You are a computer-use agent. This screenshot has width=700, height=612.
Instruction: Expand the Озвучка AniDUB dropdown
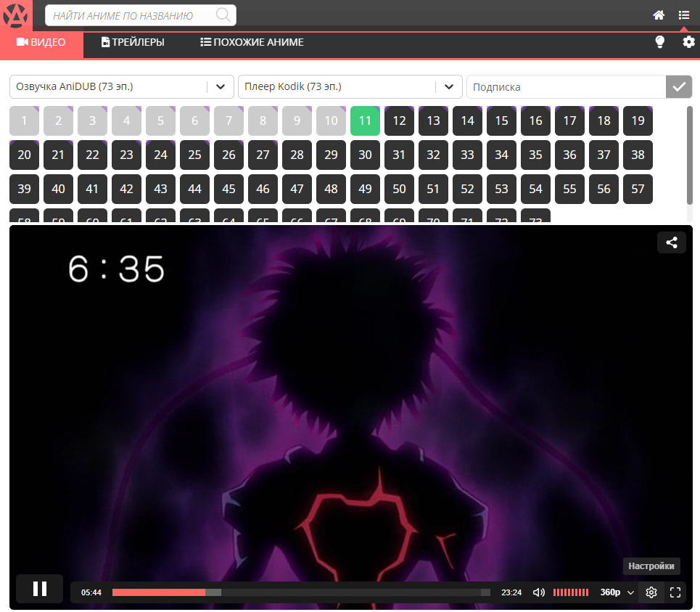point(221,87)
